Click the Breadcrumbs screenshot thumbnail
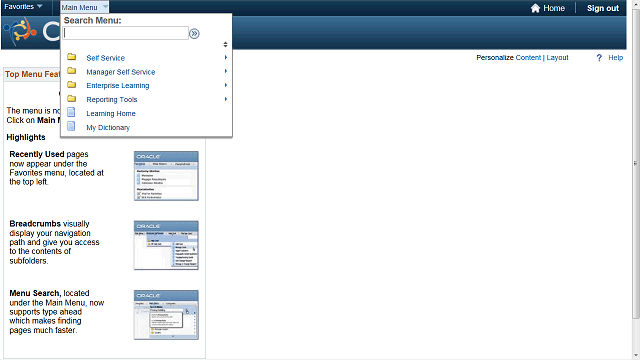Screen dimensions: 640x360 click(166, 245)
